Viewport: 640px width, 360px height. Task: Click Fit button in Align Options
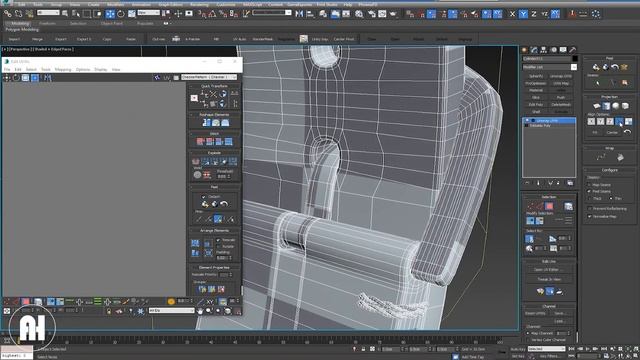click(595, 132)
